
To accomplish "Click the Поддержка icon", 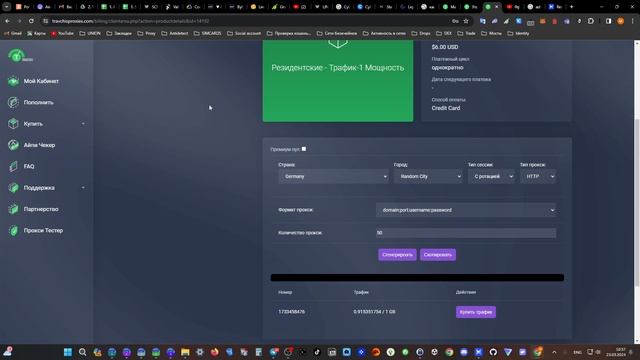I will pyautogui.click(x=13, y=188).
